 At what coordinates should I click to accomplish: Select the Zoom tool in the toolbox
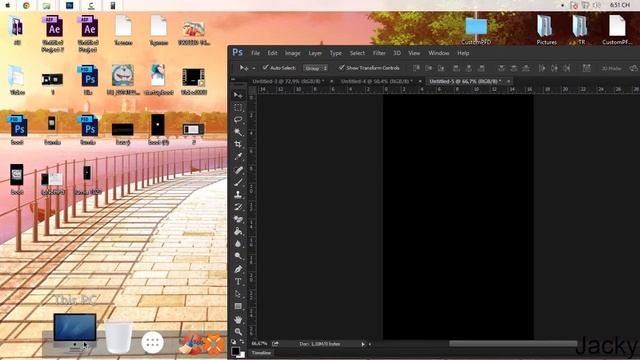238,331
